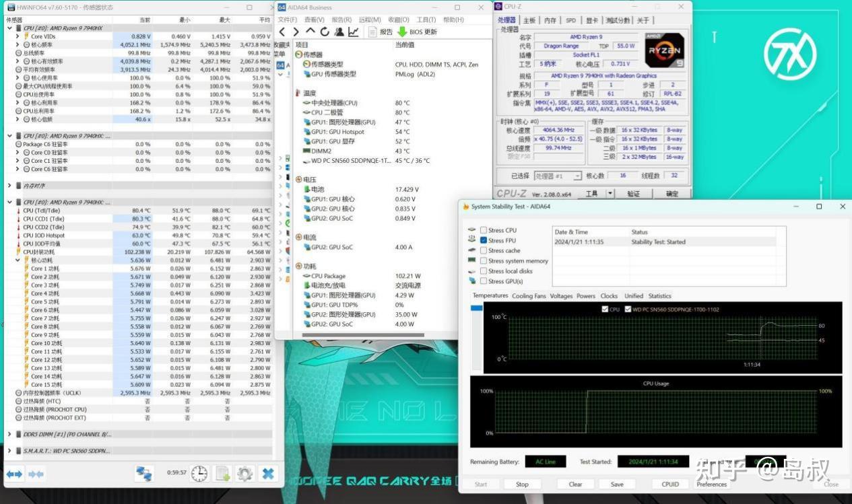The width and height of the screenshot is (852, 504).
Task: Click the Save button in stability test
Action: (x=617, y=484)
